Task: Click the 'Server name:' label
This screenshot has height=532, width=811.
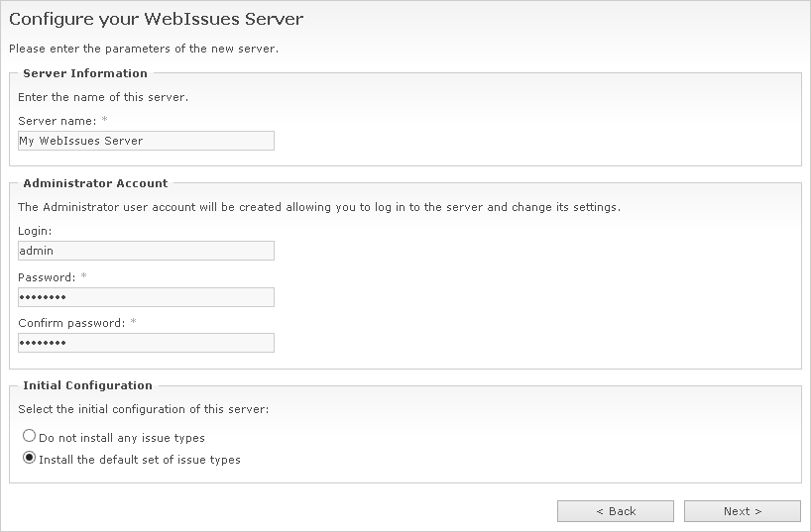Action: click(x=57, y=121)
